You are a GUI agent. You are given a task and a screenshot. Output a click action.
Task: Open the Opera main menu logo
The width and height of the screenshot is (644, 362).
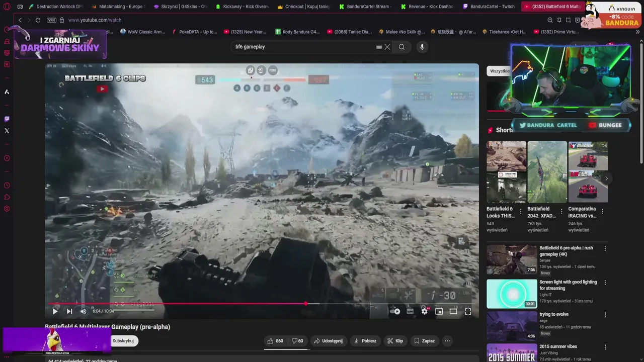[x=7, y=7]
